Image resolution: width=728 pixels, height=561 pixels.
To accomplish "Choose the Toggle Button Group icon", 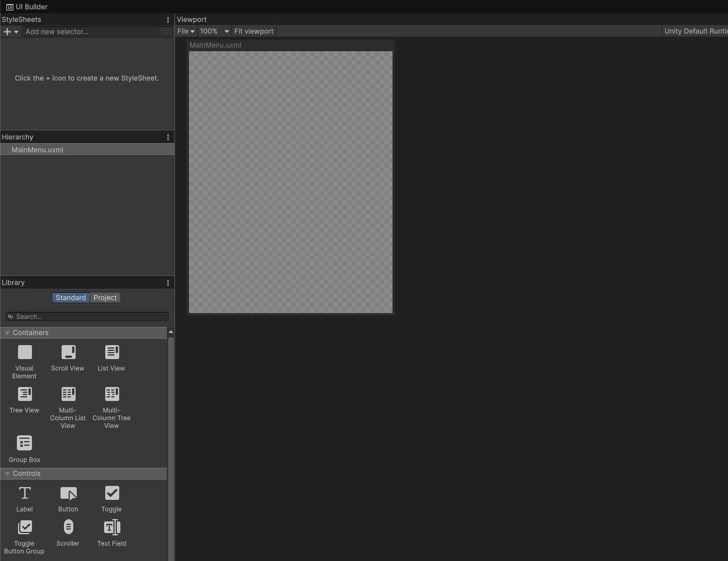I will pos(24,527).
